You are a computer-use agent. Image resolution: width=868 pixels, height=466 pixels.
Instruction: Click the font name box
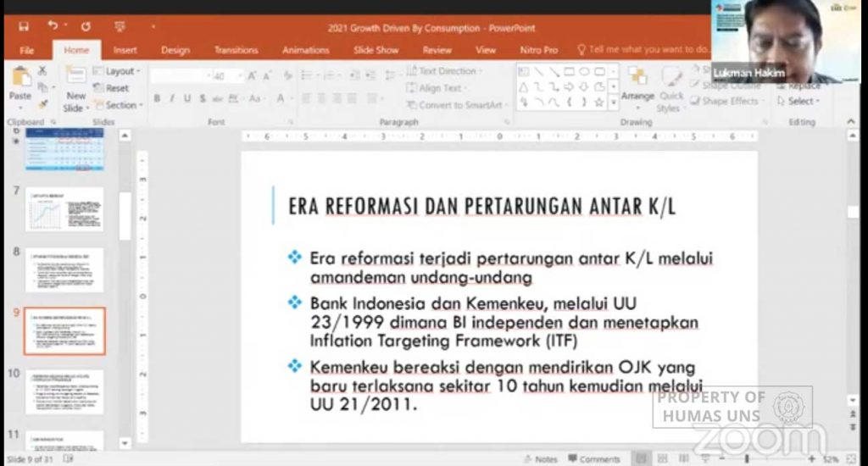tap(181, 75)
